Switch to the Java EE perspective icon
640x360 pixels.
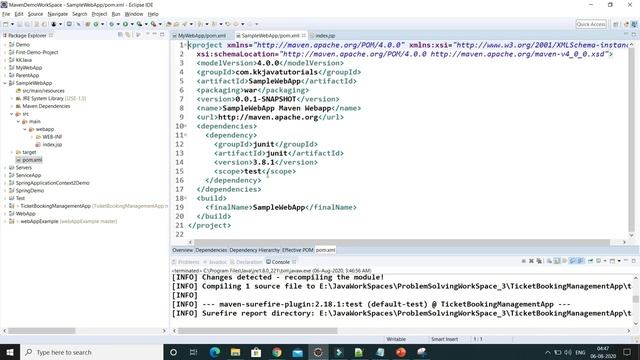coord(626,24)
